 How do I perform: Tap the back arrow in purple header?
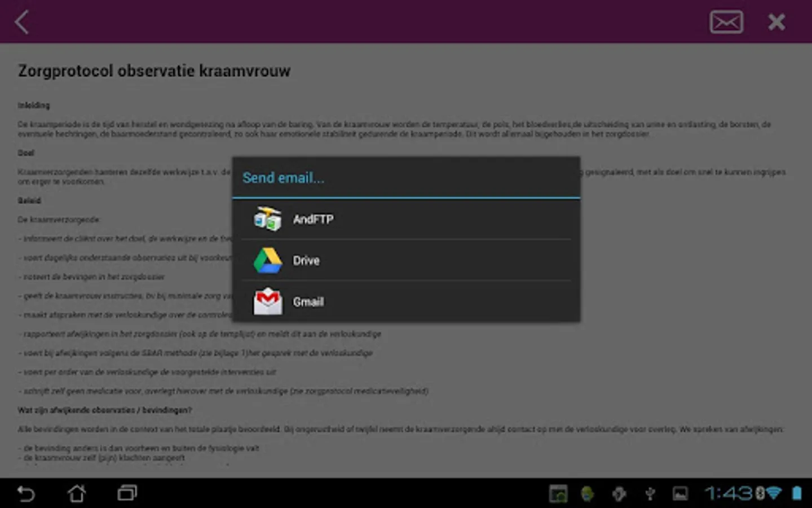[x=21, y=22]
